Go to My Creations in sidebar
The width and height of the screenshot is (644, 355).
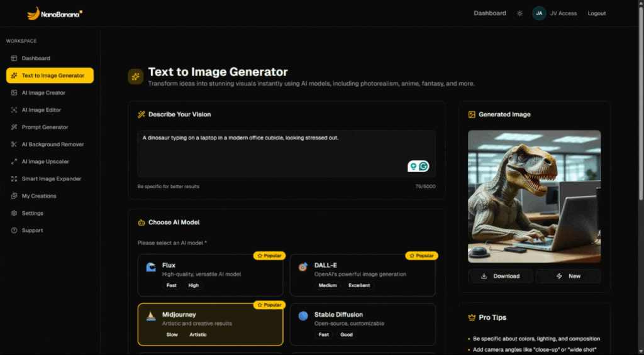point(39,196)
